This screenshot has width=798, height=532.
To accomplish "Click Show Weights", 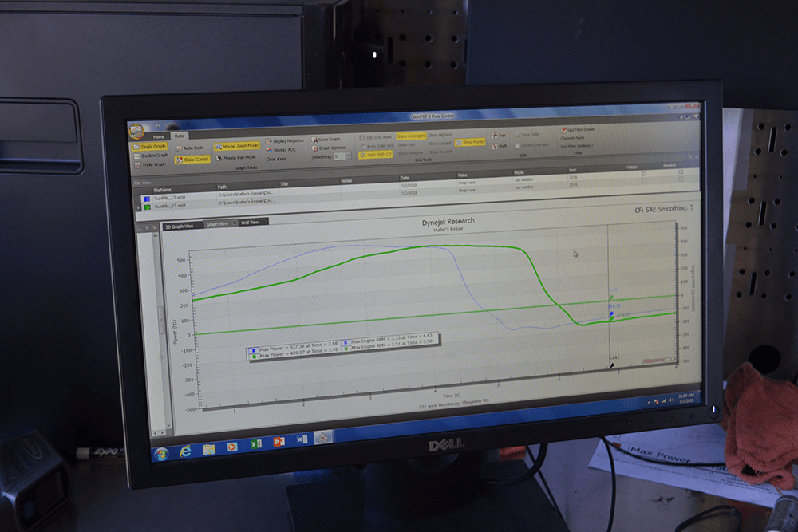I will [x=410, y=152].
